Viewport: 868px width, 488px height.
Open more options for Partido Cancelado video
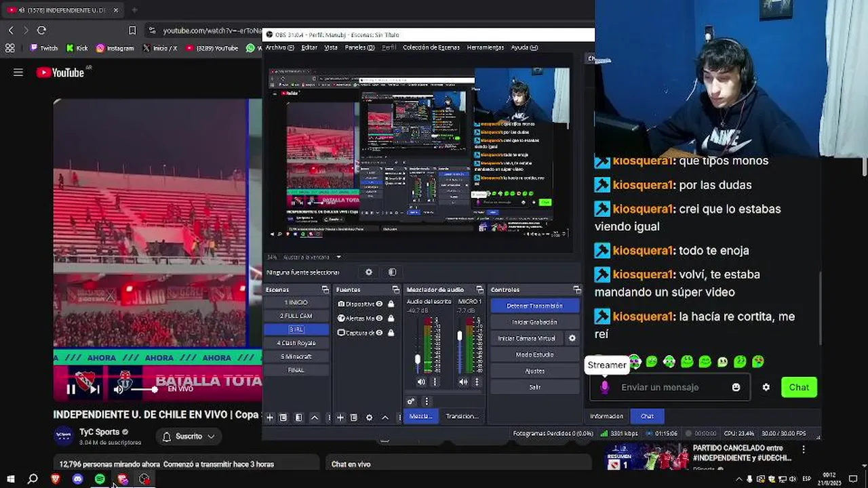pyautogui.click(x=804, y=449)
